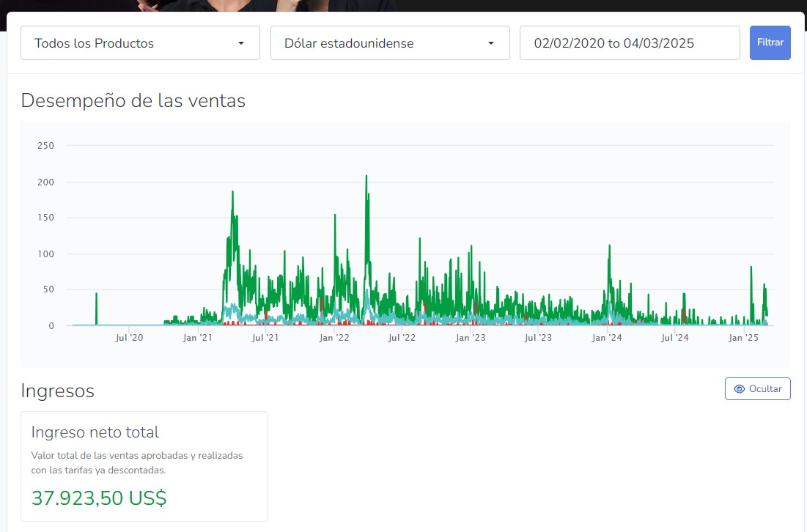Click the Jan '21 x-axis label

click(197, 338)
